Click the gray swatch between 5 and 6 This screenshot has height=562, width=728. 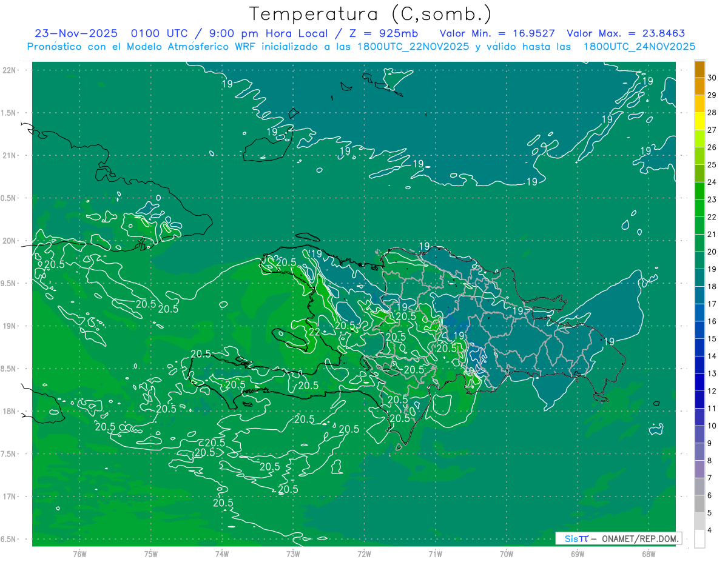(x=700, y=504)
